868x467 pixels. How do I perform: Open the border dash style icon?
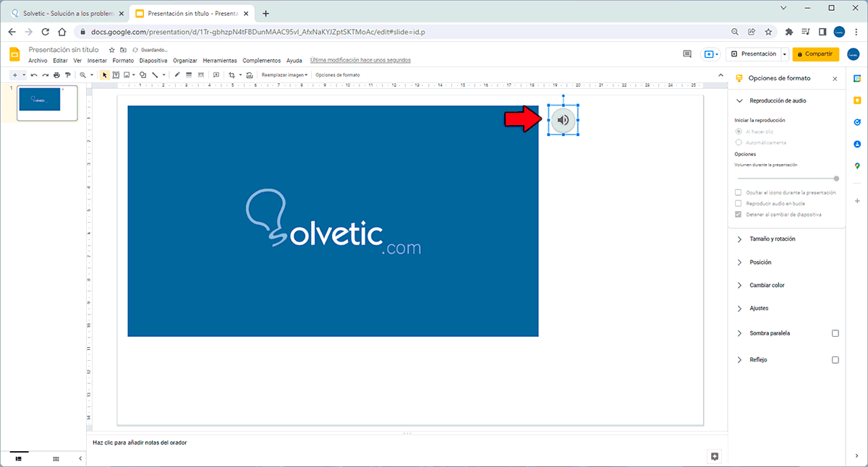[x=200, y=75]
